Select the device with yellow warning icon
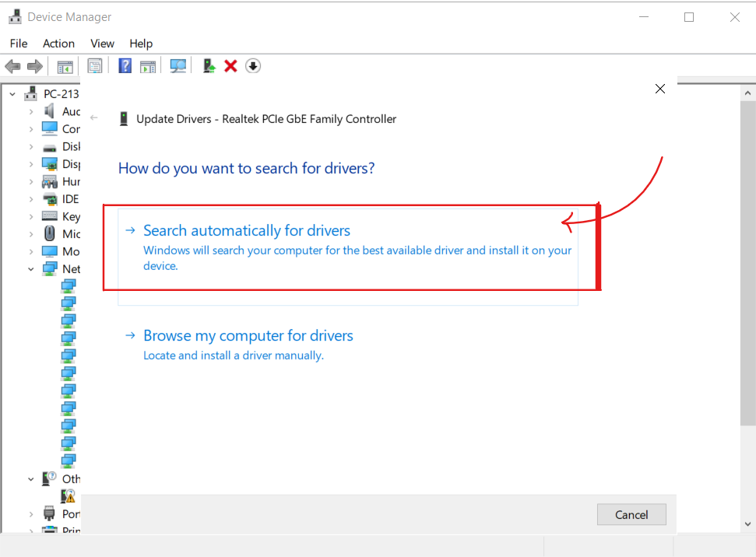 (69, 496)
